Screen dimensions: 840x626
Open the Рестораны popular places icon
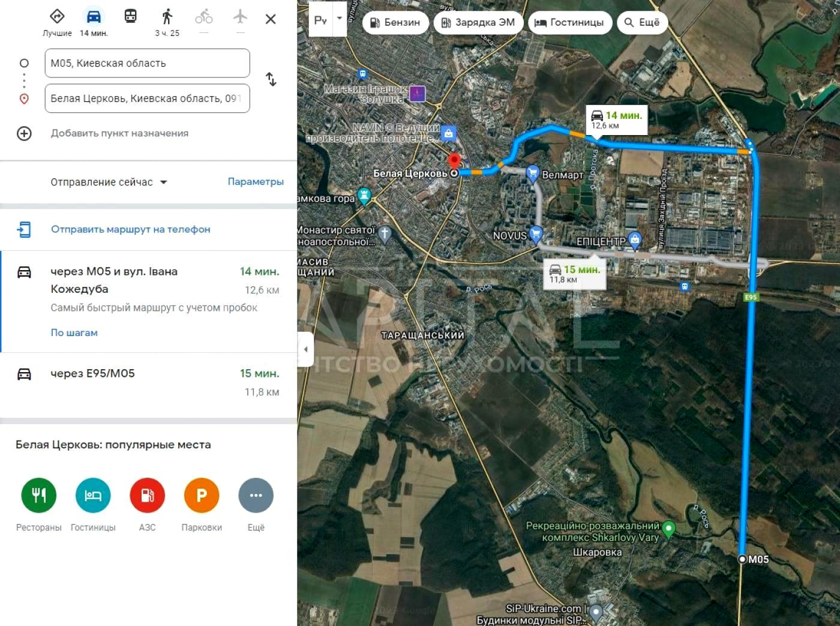39,495
